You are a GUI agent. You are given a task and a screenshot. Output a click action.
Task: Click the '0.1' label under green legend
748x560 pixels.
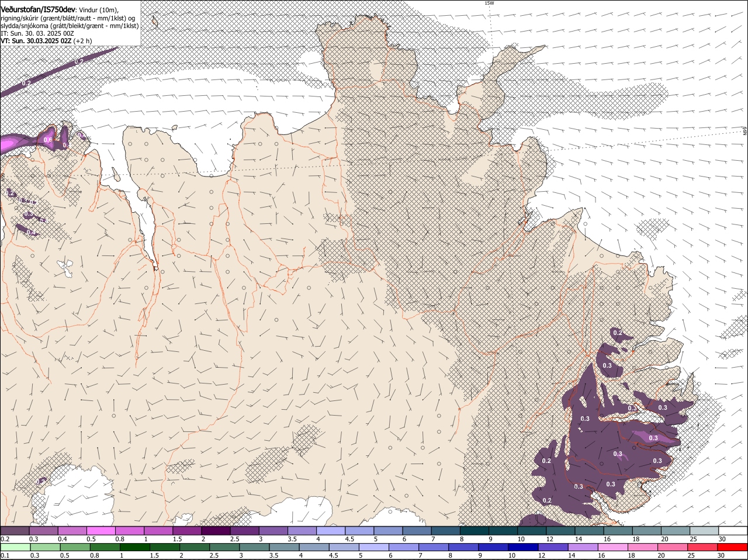(5, 555)
